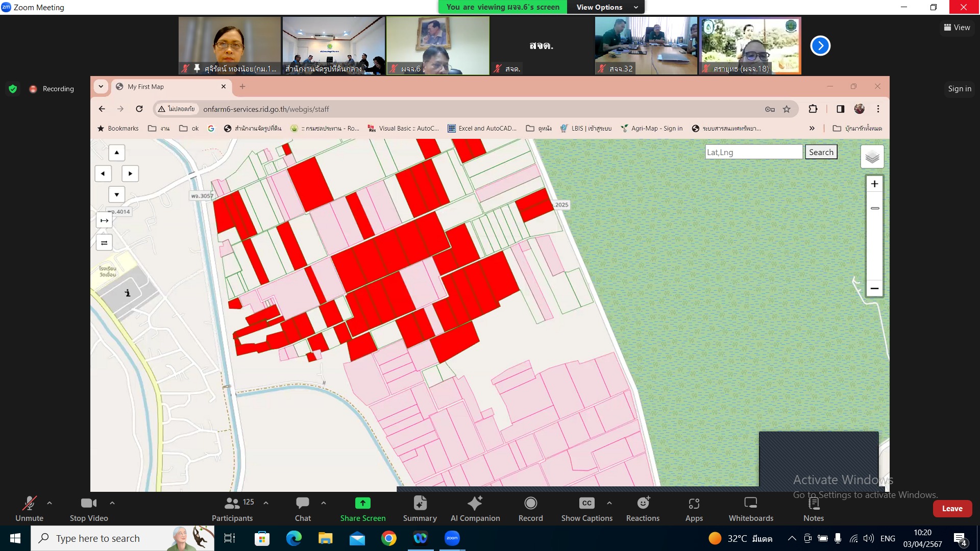The image size is (980, 551).
Task: Click the green encryption shield icon
Action: [x=13, y=89]
